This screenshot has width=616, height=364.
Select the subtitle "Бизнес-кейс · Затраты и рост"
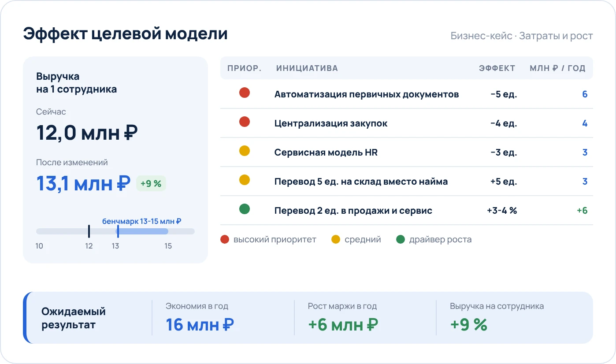pyautogui.click(x=522, y=36)
